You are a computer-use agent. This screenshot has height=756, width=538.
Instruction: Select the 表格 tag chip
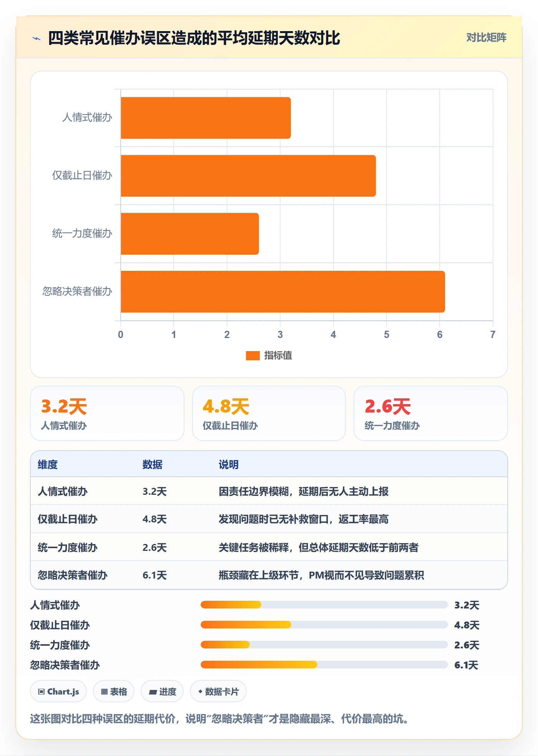[x=114, y=691]
